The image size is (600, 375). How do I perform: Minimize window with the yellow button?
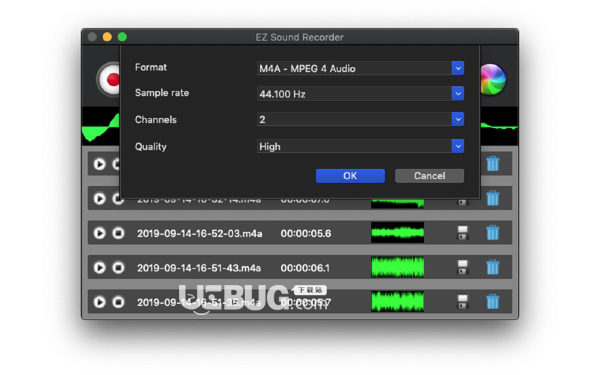pos(107,37)
